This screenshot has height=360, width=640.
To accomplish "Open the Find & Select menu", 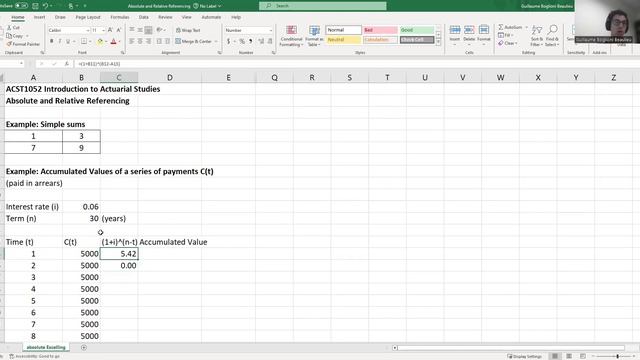I will tap(552, 36).
